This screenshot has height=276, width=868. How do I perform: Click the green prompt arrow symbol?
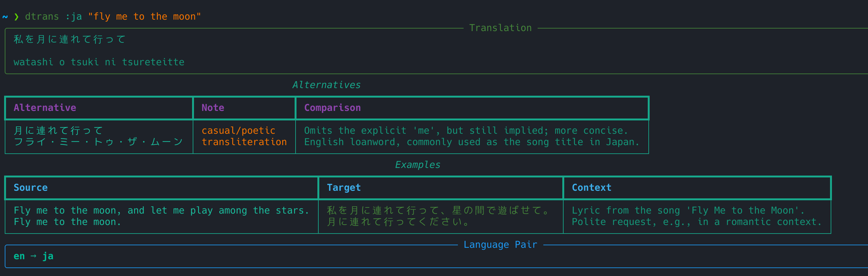(16, 16)
